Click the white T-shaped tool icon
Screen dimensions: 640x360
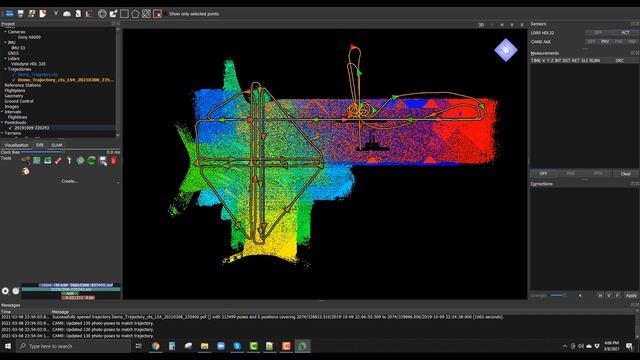(x=69, y=160)
